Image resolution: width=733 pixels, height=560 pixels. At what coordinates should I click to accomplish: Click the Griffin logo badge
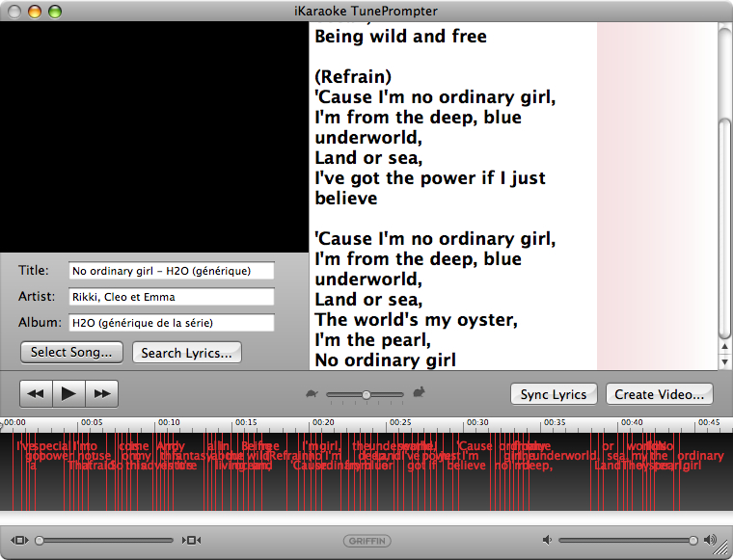click(366, 541)
